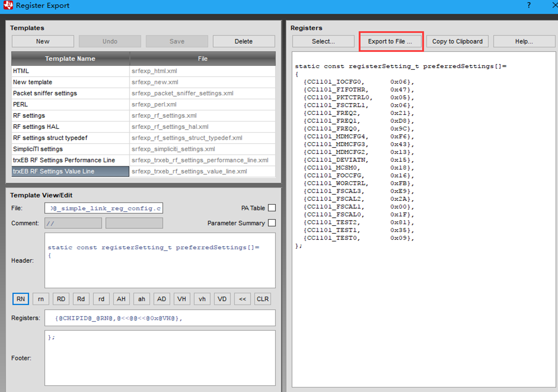This screenshot has width=558, height=392.
Task: Click the VH value hex token button
Action: click(x=182, y=299)
